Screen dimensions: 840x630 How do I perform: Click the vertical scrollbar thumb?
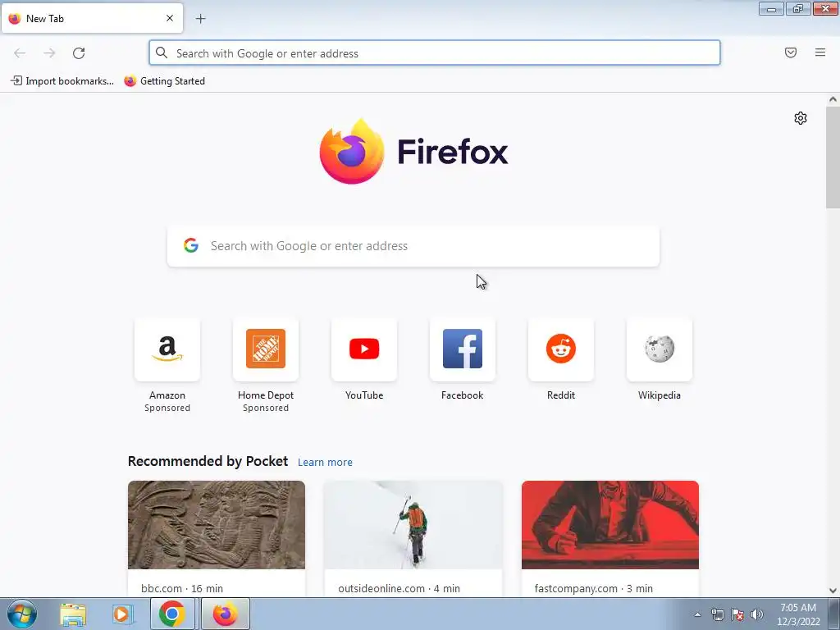(x=833, y=157)
